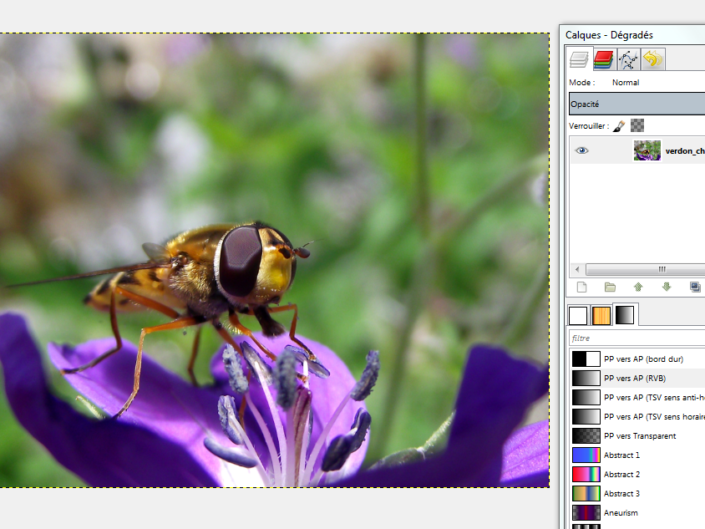This screenshot has width=705, height=529.
Task: Select the verdon layer thumbnail
Action: [x=647, y=151]
